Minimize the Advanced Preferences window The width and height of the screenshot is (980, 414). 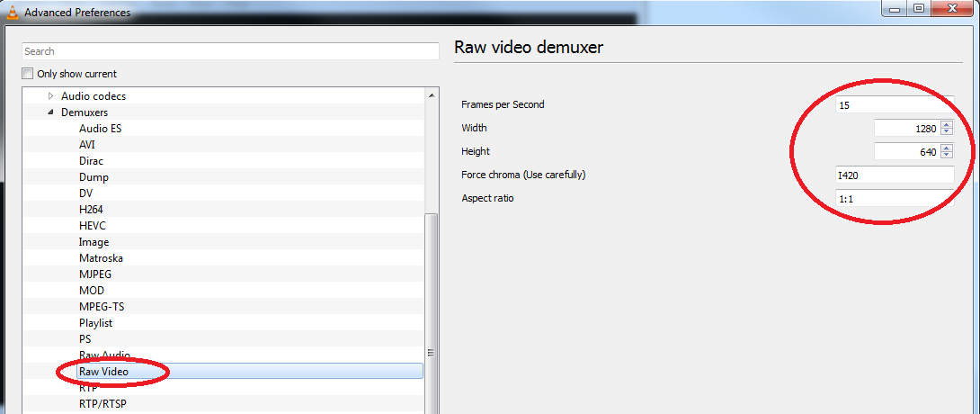[x=893, y=7]
